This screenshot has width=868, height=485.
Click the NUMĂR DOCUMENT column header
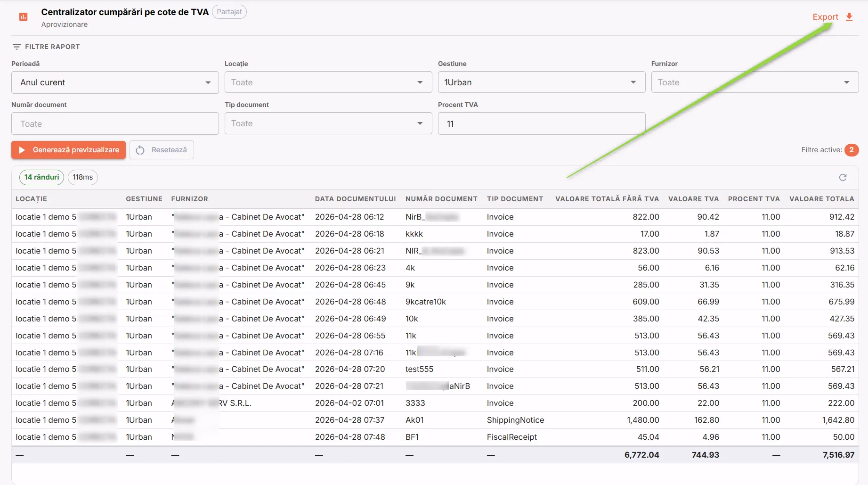pos(441,199)
